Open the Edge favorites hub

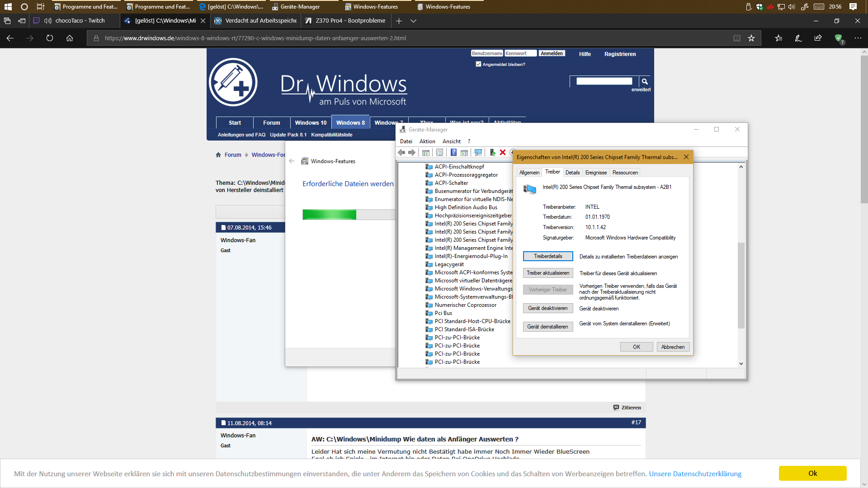[x=778, y=38]
